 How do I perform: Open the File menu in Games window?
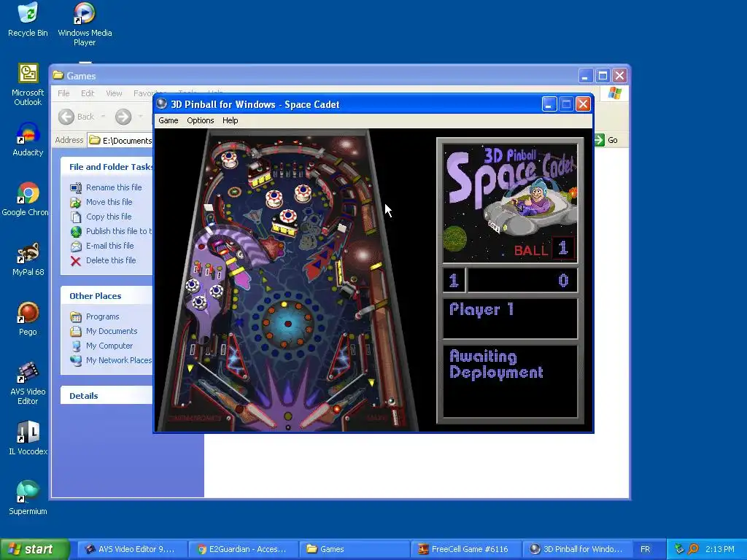[63, 93]
